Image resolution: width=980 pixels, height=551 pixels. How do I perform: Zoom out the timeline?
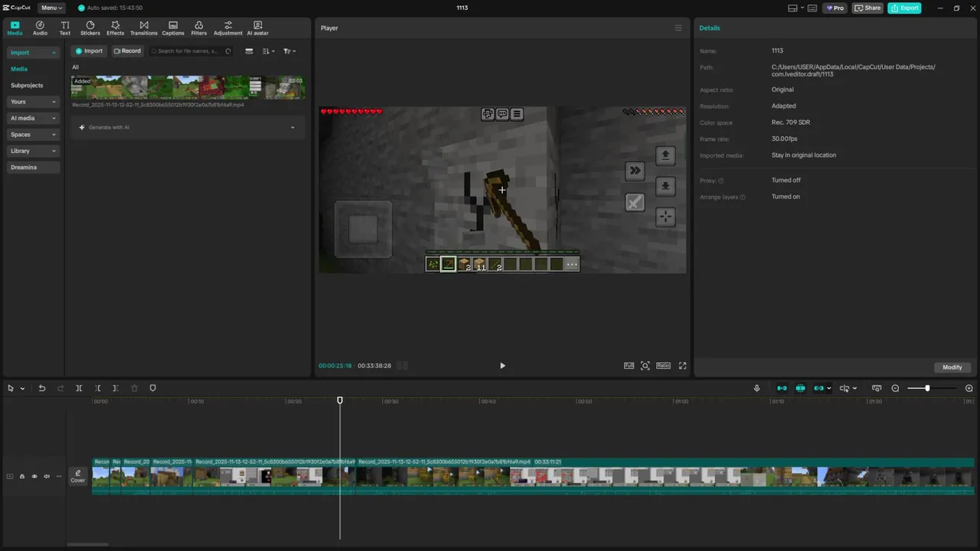[x=895, y=388]
